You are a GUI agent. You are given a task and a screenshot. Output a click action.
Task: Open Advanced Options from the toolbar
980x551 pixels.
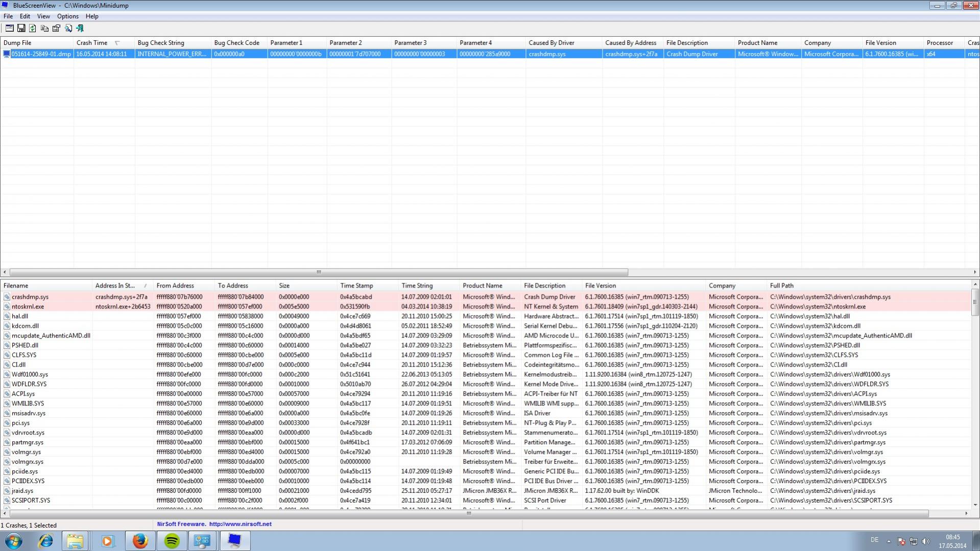(9, 28)
